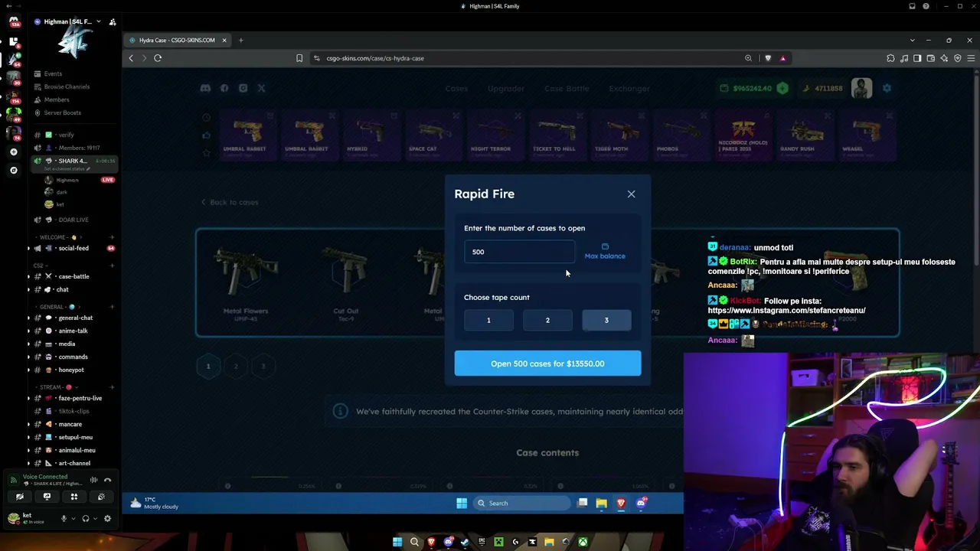
Task: Open Discord server discovery compass icon
Action: click(x=13, y=170)
